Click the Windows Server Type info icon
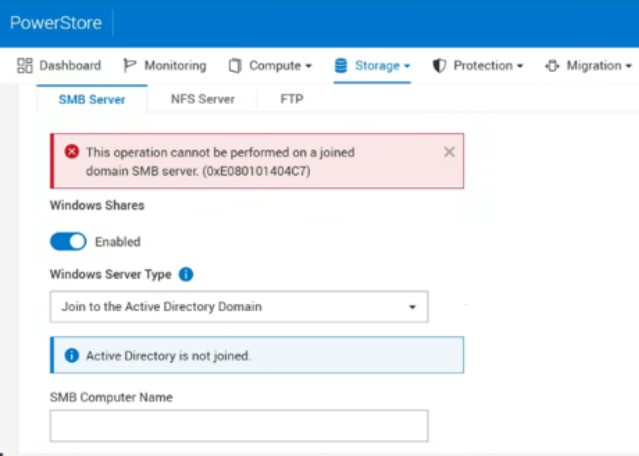 186,274
